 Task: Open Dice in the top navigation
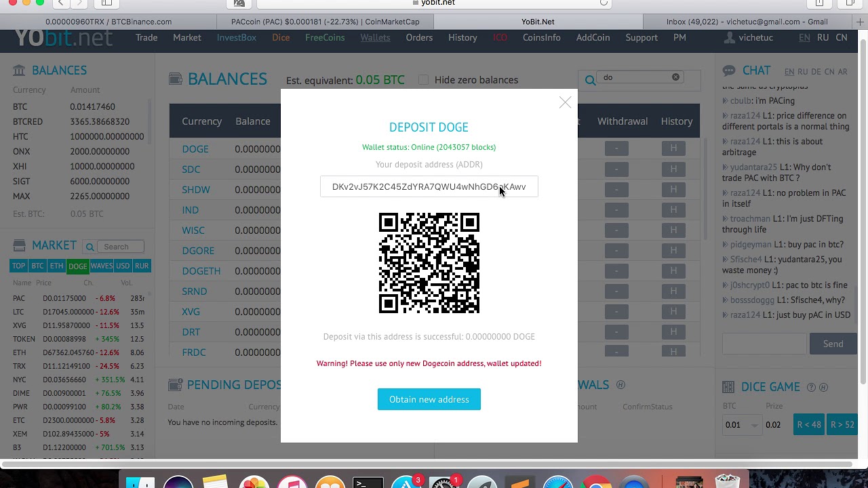281,37
